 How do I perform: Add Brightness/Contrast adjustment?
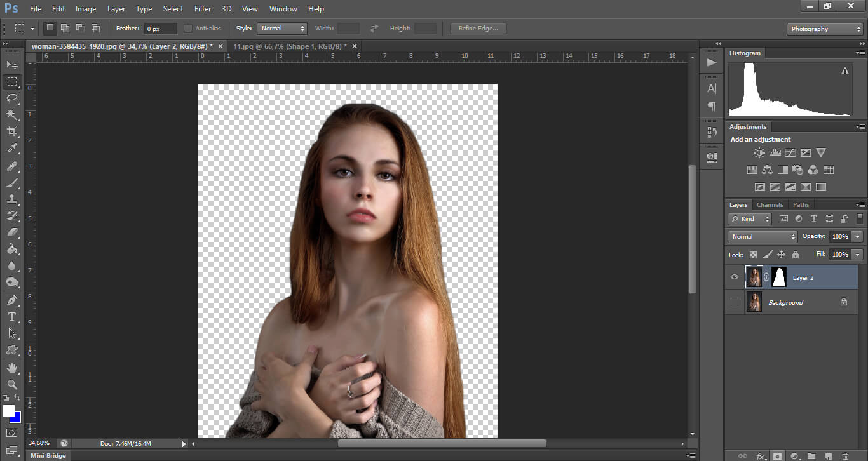tap(759, 153)
